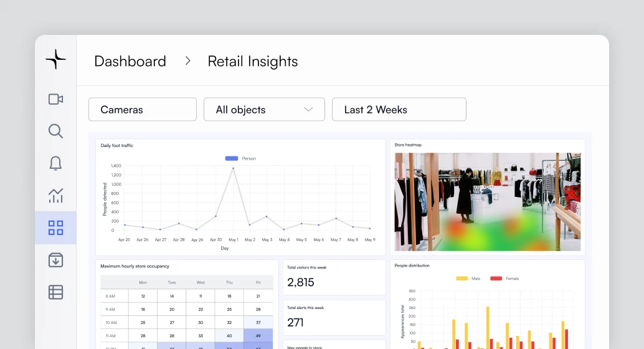The image size is (644, 349).
Task: Click the 271 total alerts value
Action: 295,322
